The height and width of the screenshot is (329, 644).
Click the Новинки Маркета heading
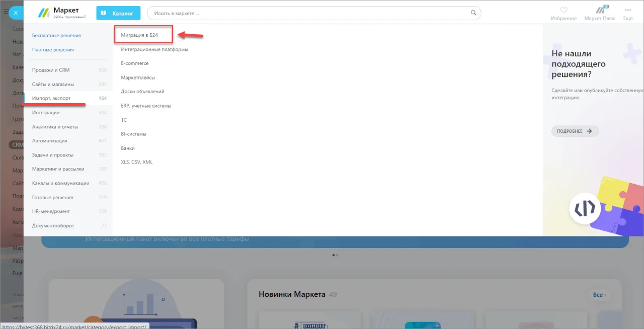pos(292,294)
